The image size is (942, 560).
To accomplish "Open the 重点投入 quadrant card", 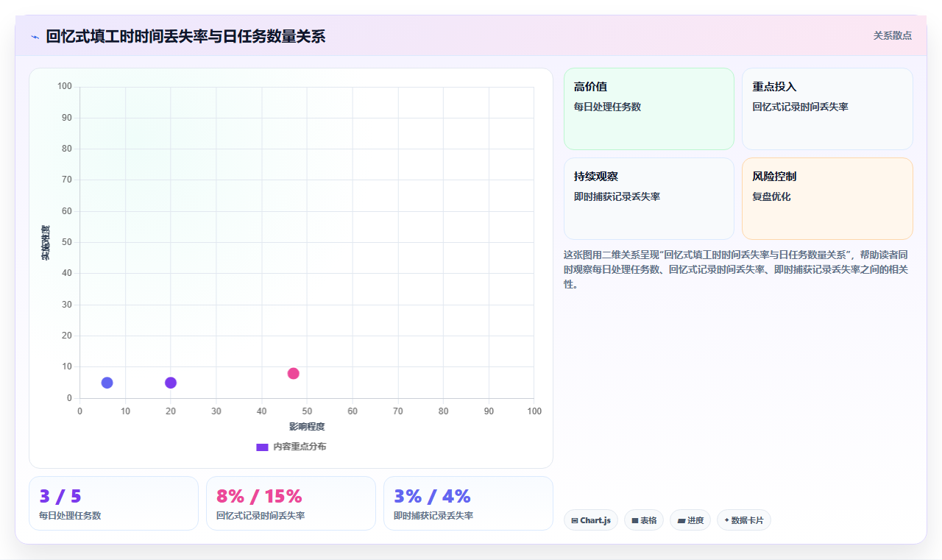I will point(827,109).
